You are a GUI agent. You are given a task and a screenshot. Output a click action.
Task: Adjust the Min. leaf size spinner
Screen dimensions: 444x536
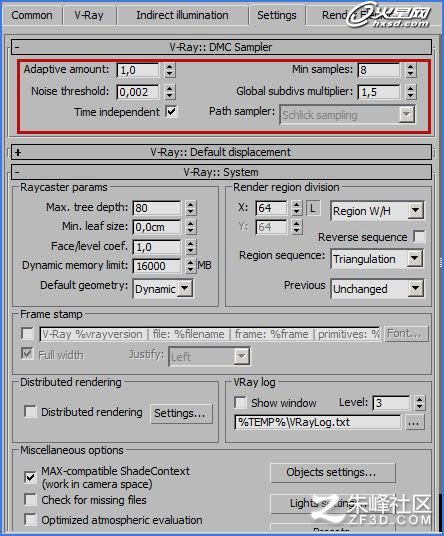coord(191,227)
